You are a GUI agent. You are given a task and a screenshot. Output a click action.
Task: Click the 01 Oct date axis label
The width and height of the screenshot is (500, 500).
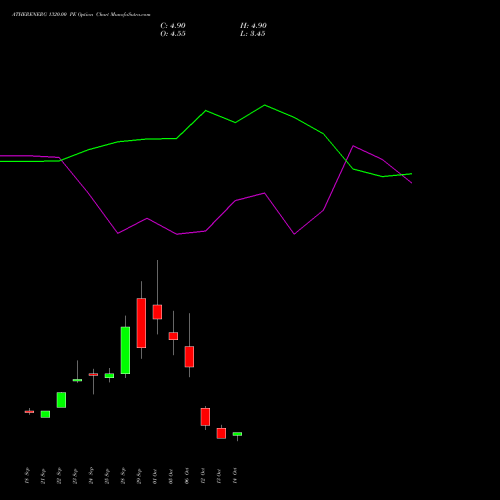[x=155, y=476]
